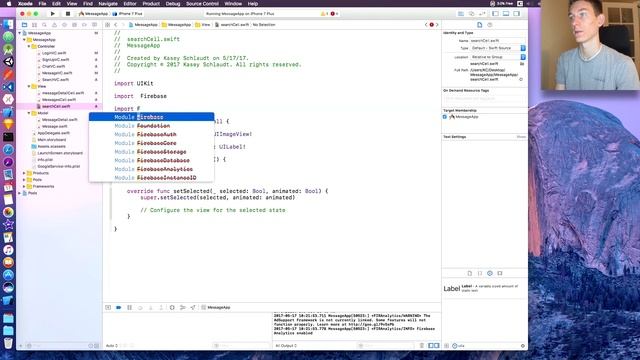Toggle the navigator panel visibility

[x=496, y=13]
